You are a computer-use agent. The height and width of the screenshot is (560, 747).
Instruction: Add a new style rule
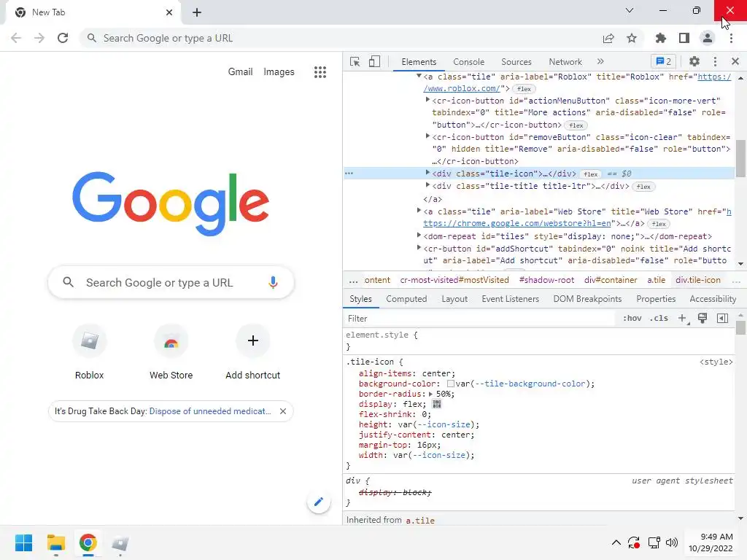point(682,318)
